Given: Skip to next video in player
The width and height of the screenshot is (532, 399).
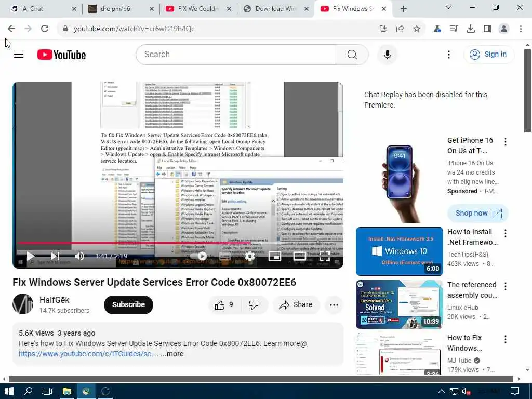Looking at the screenshot, I should [55, 256].
